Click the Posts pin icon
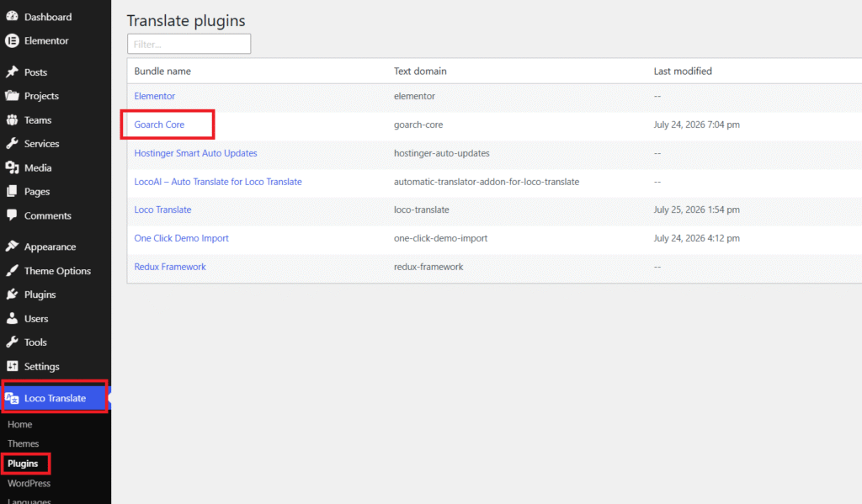 click(x=12, y=72)
